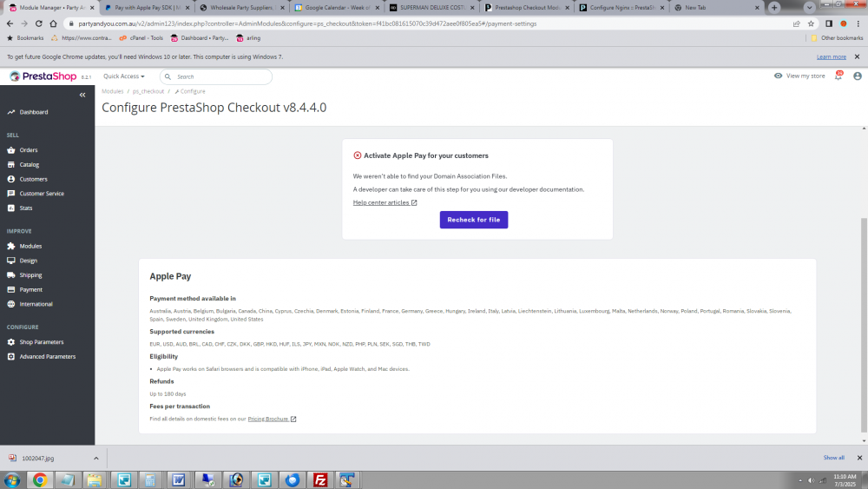Open employee profile avatar icon
Image resolution: width=868 pixels, height=489 pixels.
858,76
